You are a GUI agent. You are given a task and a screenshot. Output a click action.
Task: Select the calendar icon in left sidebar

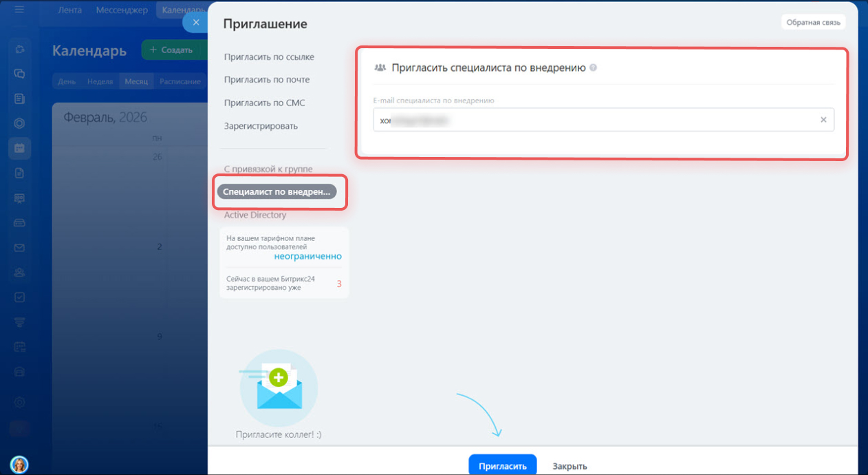19,148
